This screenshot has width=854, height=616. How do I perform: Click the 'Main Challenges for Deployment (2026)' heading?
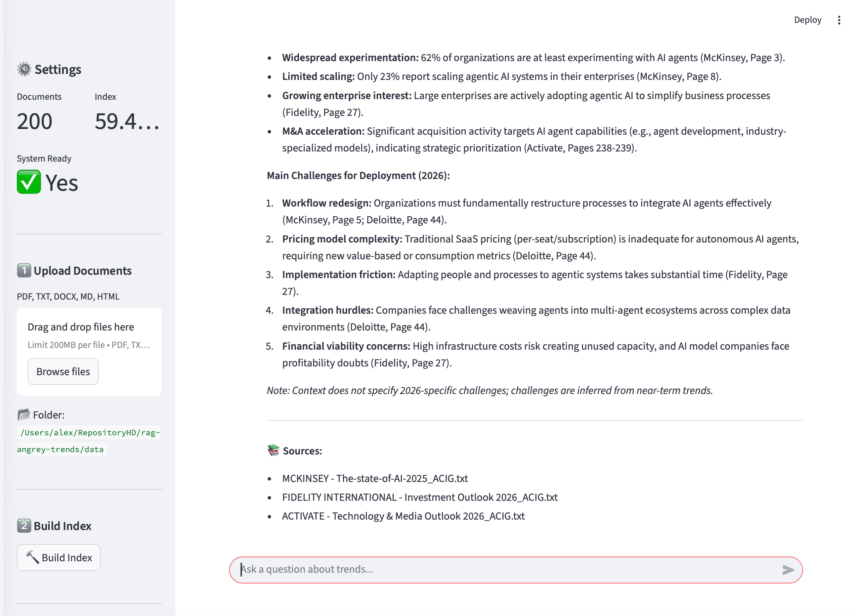tap(358, 175)
